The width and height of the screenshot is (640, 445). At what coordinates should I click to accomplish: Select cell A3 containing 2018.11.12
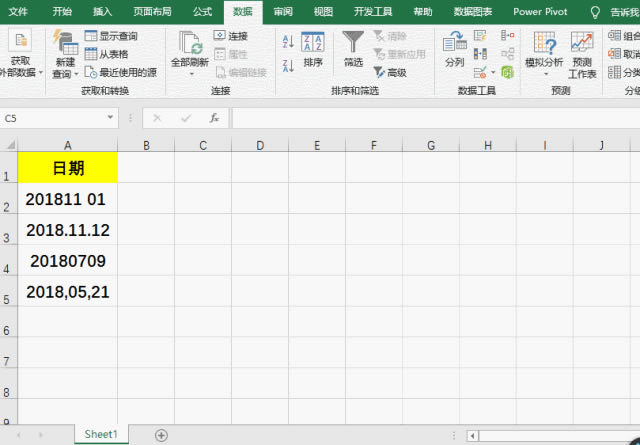point(67,230)
